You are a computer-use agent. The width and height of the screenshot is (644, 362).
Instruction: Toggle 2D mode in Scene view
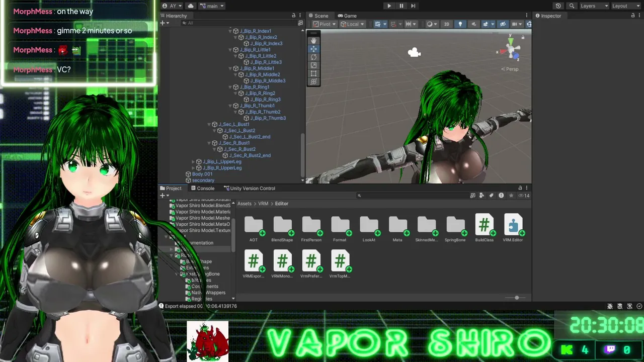coord(446,24)
